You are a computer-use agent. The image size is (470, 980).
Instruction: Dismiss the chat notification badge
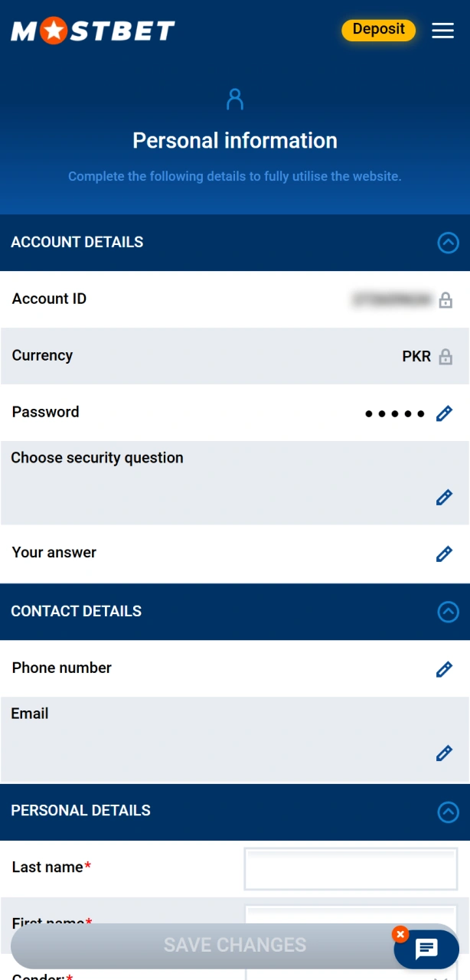tap(400, 934)
